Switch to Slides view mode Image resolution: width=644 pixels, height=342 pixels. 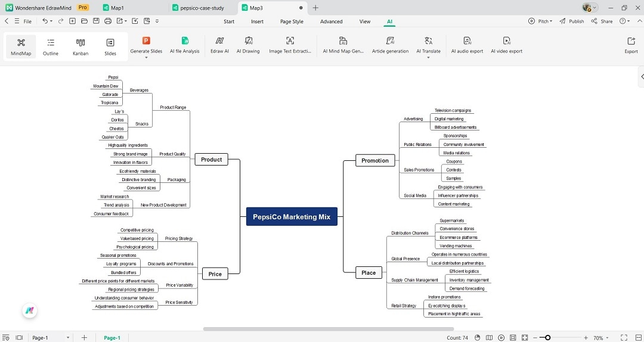(x=110, y=47)
